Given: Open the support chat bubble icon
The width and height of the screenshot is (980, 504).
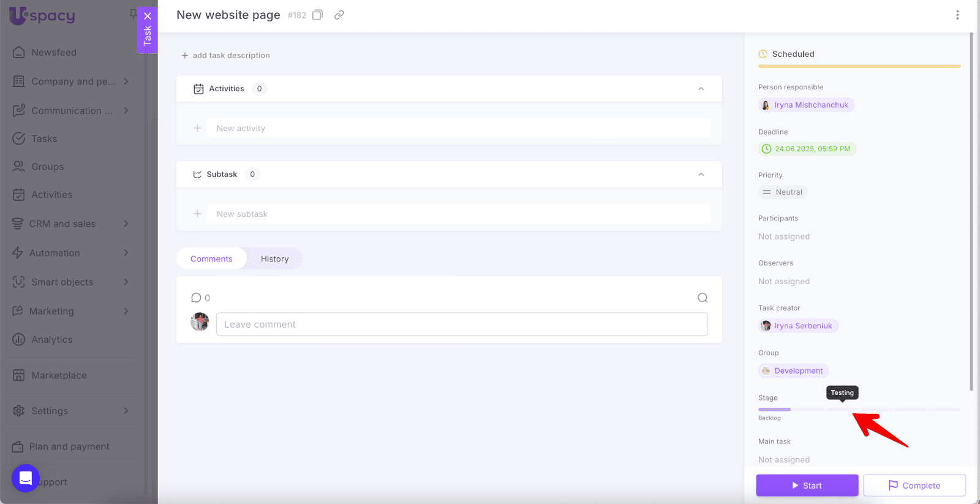Looking at the screenshot, I should point(26,478).
